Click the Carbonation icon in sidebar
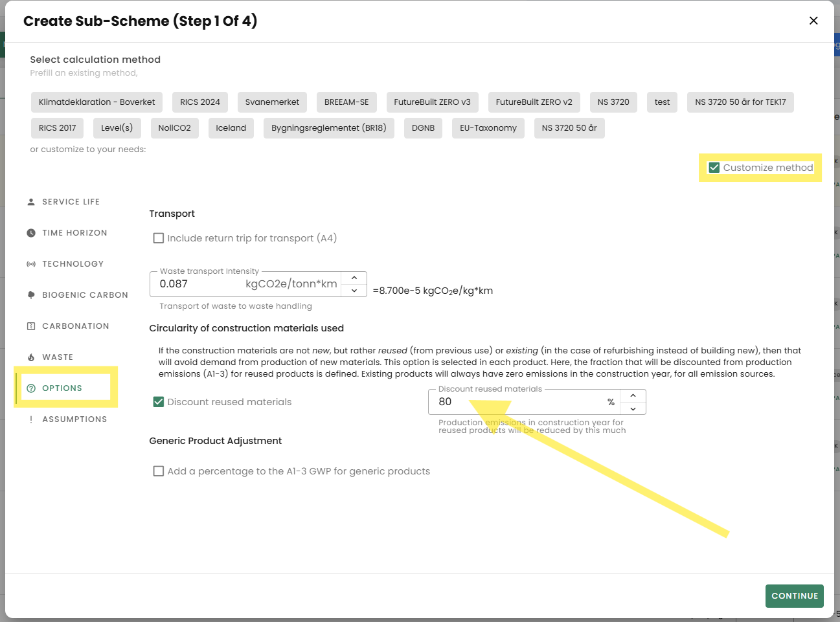Image resolution: width=840 pixels, height=622 pixels. [x=31, y=326]
